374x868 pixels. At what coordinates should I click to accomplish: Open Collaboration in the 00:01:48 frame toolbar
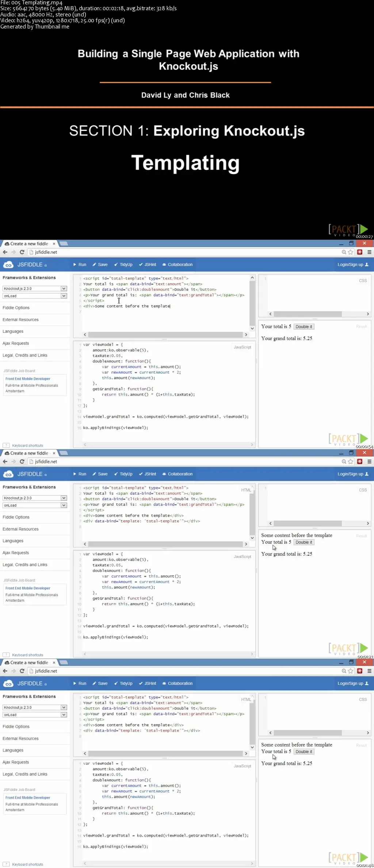coord(178,683)
